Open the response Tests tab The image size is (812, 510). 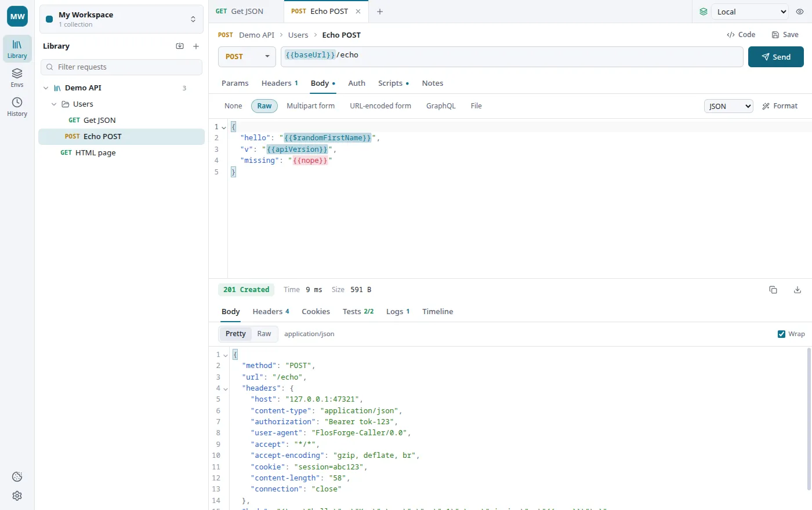[x=358, y=312]
